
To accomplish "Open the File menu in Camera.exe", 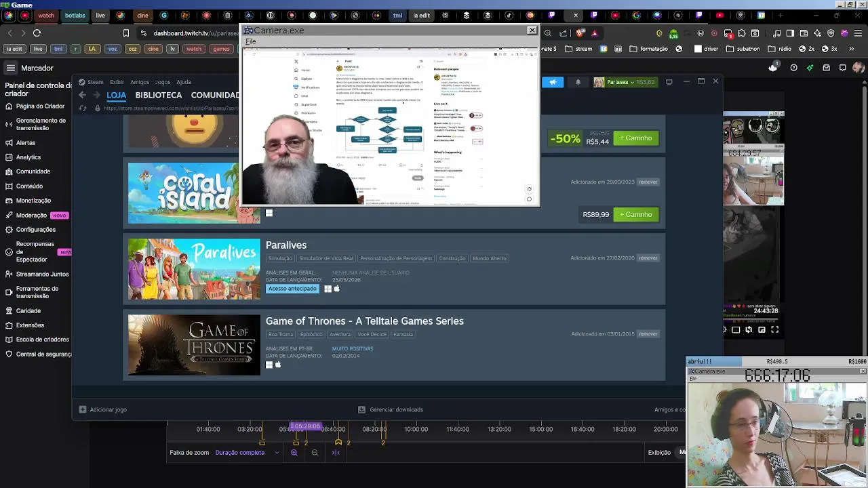I will pyautogui.click(x=250, y=42).
